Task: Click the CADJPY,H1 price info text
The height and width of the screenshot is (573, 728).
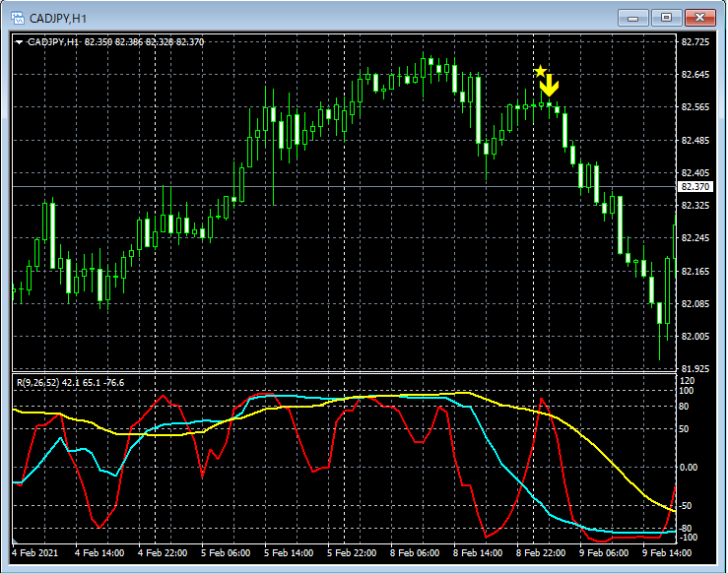Action: (115, 42)
